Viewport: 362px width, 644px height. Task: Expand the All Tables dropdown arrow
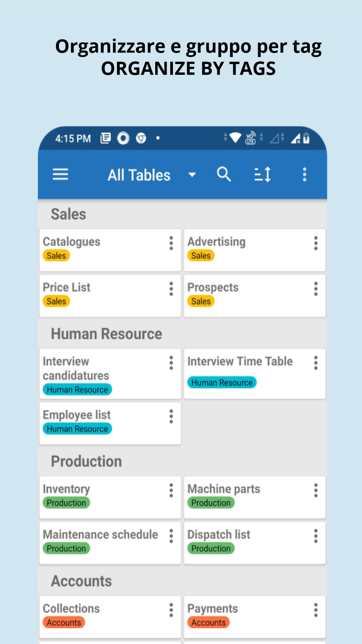[192, 175]
